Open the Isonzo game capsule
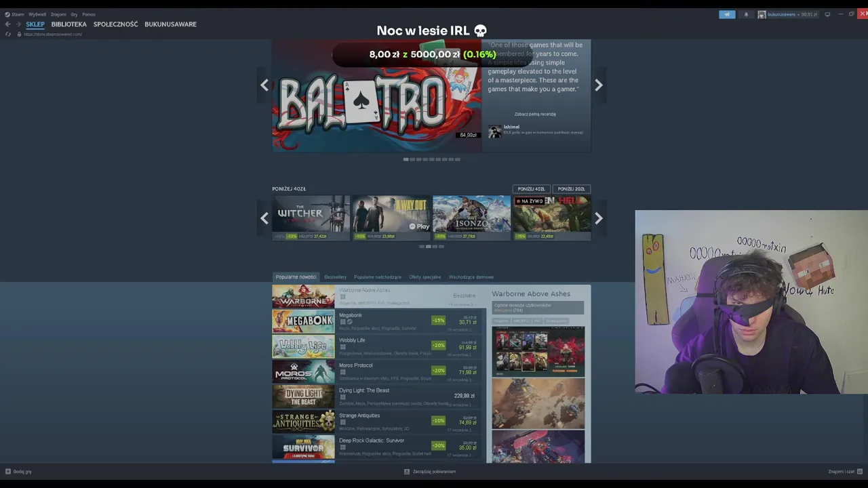Viewport: 868px width, 488px height. (471, 218)
